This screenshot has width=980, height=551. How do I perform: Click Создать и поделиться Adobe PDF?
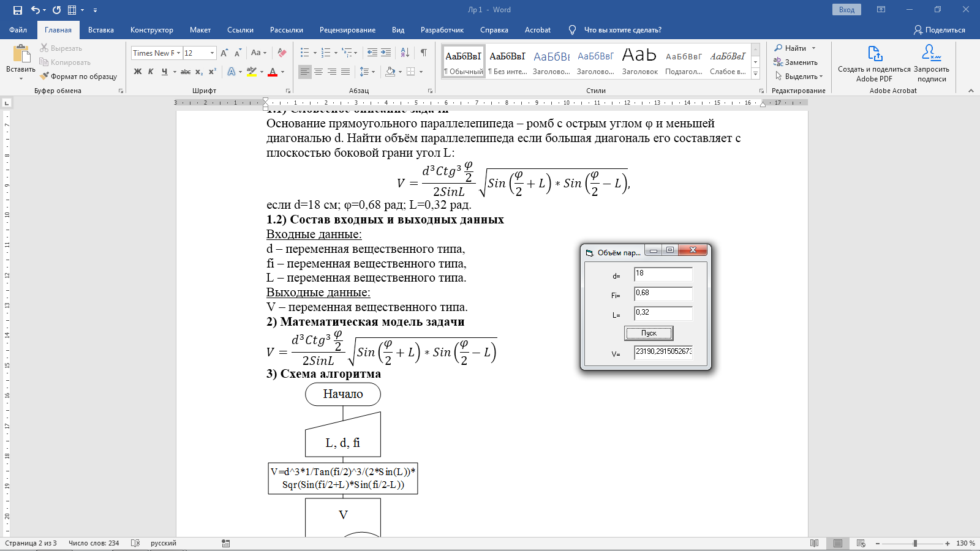(x=874, y=62)
